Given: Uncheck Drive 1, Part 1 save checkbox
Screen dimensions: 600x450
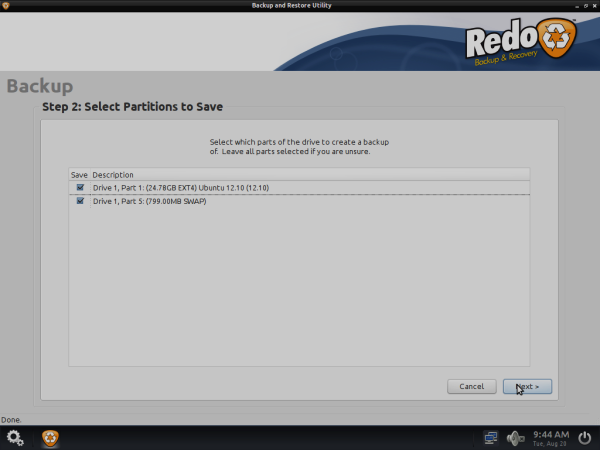Looking at the screenshot, I should point(80,187).
